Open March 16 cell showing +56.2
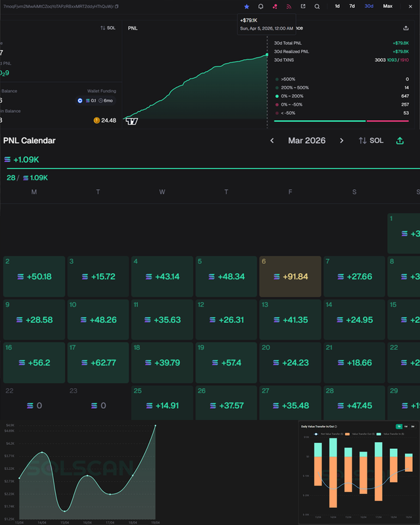The width and height of the screenshot is (420, 525). pyautogui.click(x=34, y=363)
